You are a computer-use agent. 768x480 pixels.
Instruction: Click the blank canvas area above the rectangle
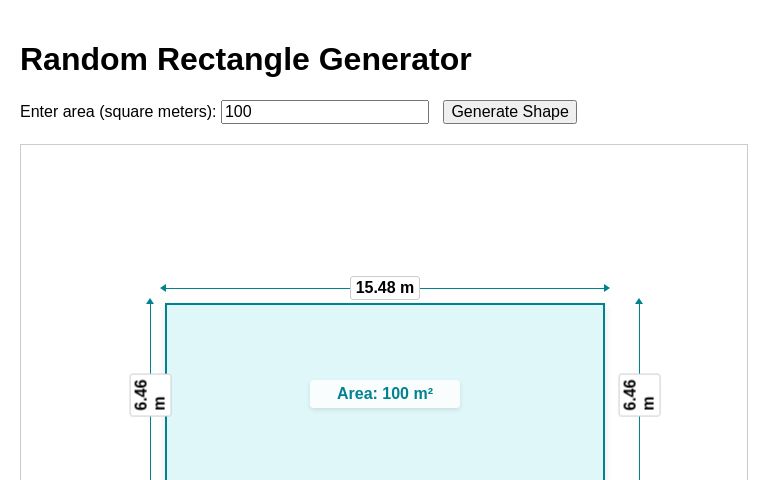click(385, 210)
